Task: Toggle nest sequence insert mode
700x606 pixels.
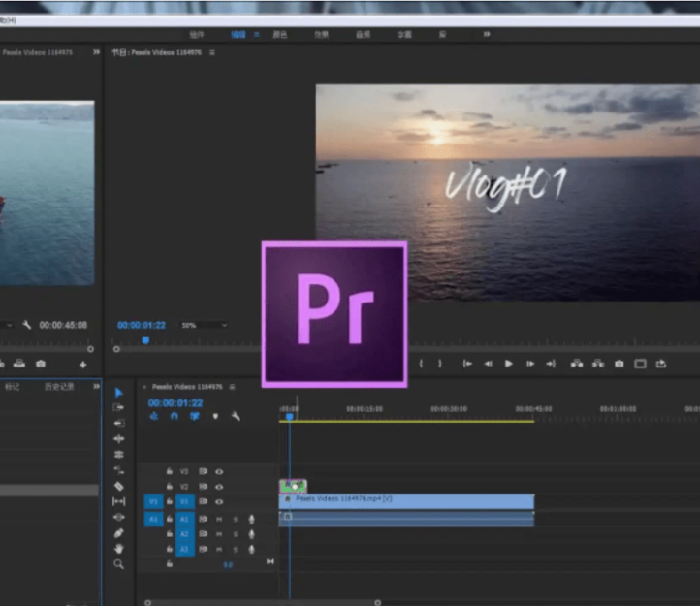Action: [154, 416]
